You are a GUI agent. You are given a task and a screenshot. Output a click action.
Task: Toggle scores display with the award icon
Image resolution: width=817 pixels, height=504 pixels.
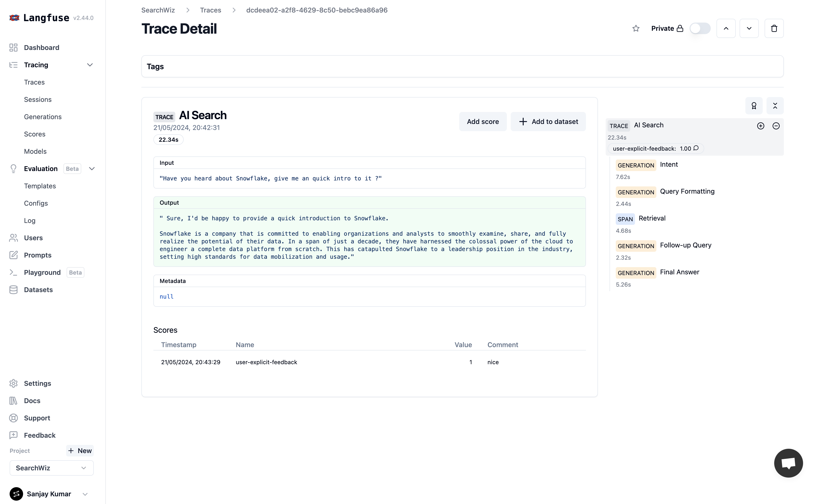click(x=754, y=106)
